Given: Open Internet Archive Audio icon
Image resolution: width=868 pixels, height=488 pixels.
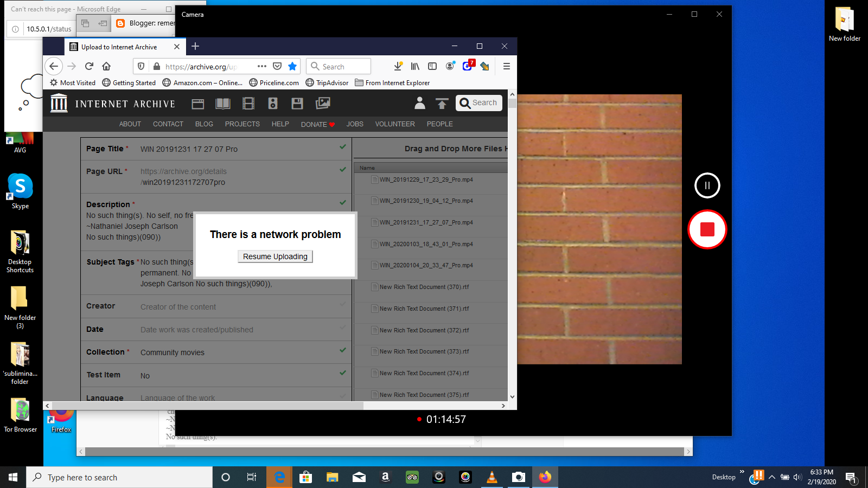Looking at the screenshot, I should pos(273,104).
